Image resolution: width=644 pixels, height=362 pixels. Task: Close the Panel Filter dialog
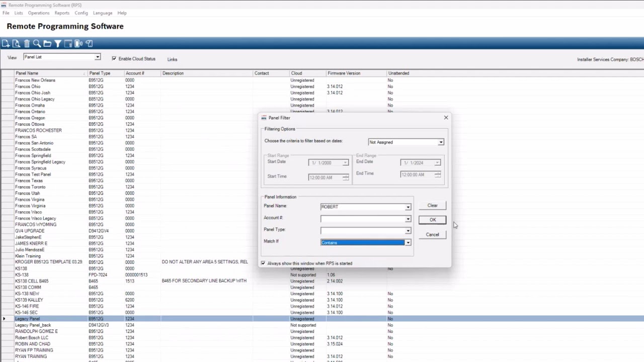point(446,118)
